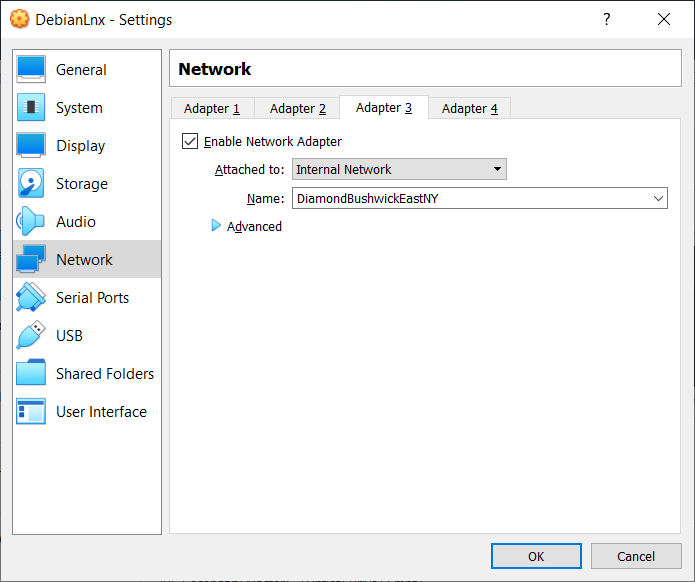Select the Adapter 3 tab
This screenshot has height=582, width=695.
[384, 107]
